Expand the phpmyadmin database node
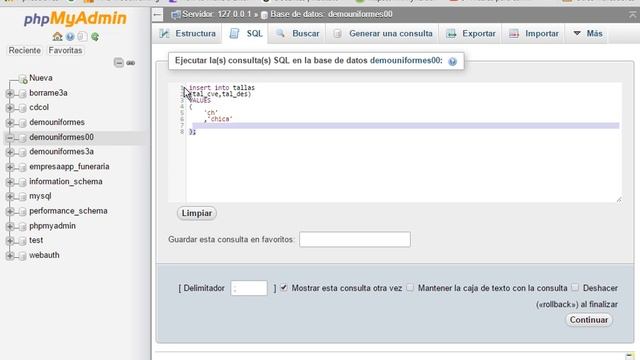This screenshot has width=640, height=360. [10, 227]
